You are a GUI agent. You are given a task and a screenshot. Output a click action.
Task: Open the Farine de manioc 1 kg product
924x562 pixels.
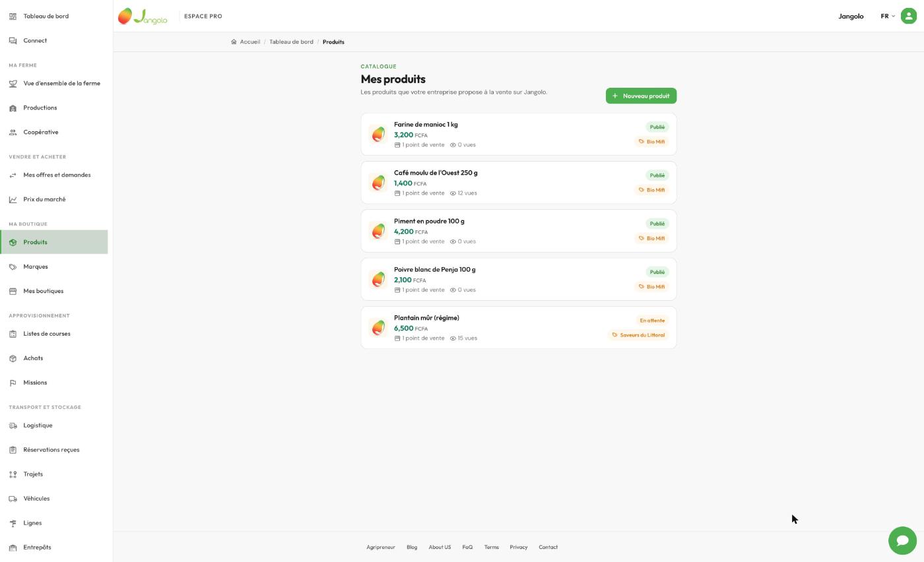click(519, 135)
